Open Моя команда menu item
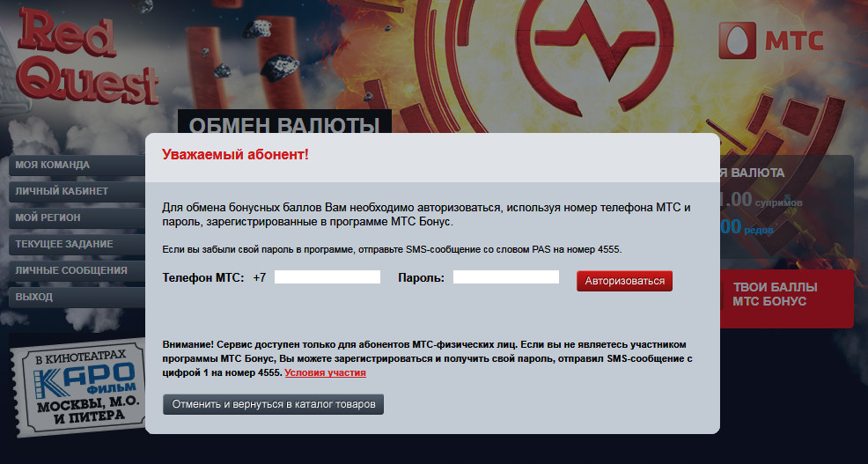The height and width of the screenshot is (464, 868). pos(77,165)
